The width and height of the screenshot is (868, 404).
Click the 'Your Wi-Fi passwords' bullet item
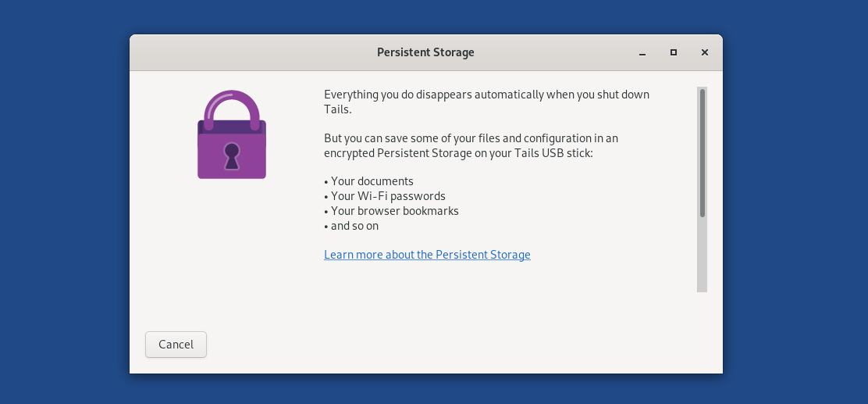pyautogui.click(x=385, y=196)
